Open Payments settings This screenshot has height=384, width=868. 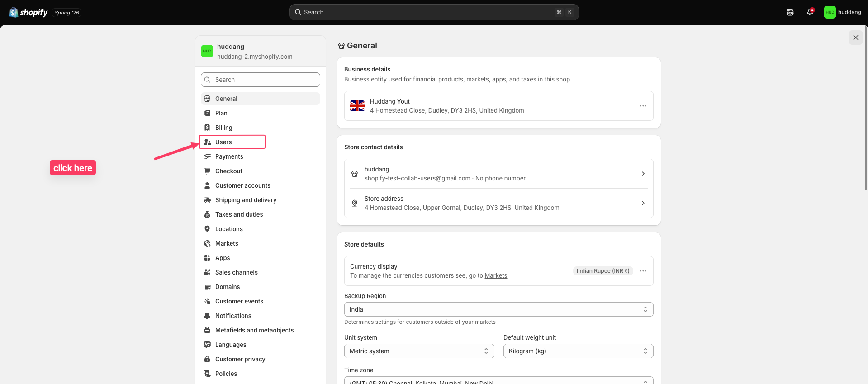point(261,156)
